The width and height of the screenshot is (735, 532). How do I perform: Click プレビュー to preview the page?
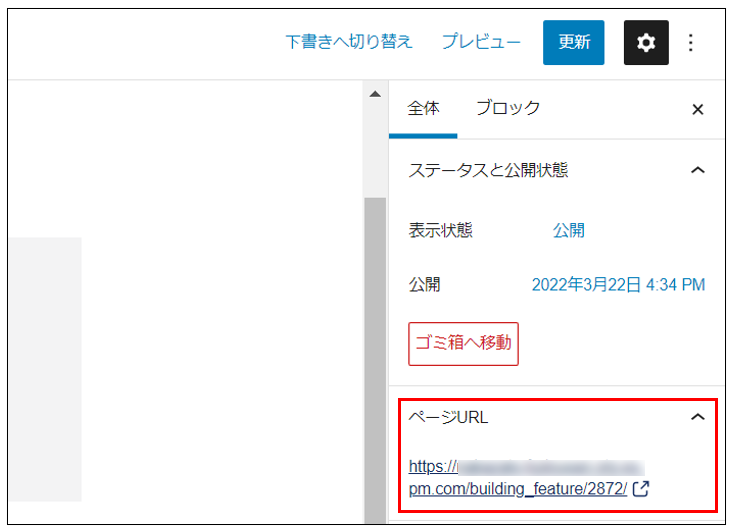481,42
